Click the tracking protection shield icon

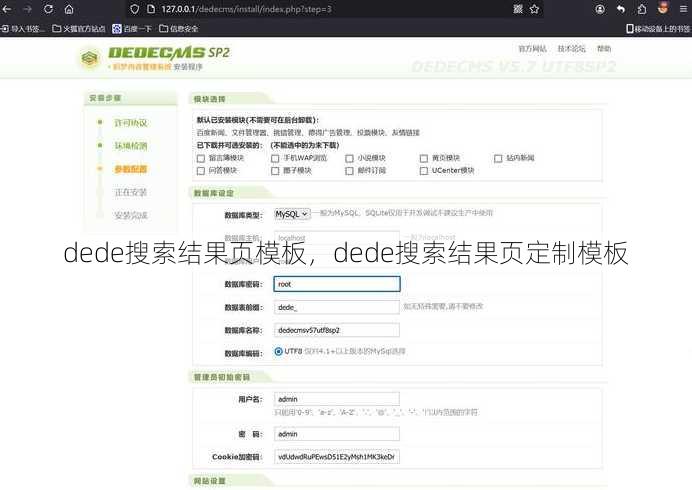tap(135, 9)
